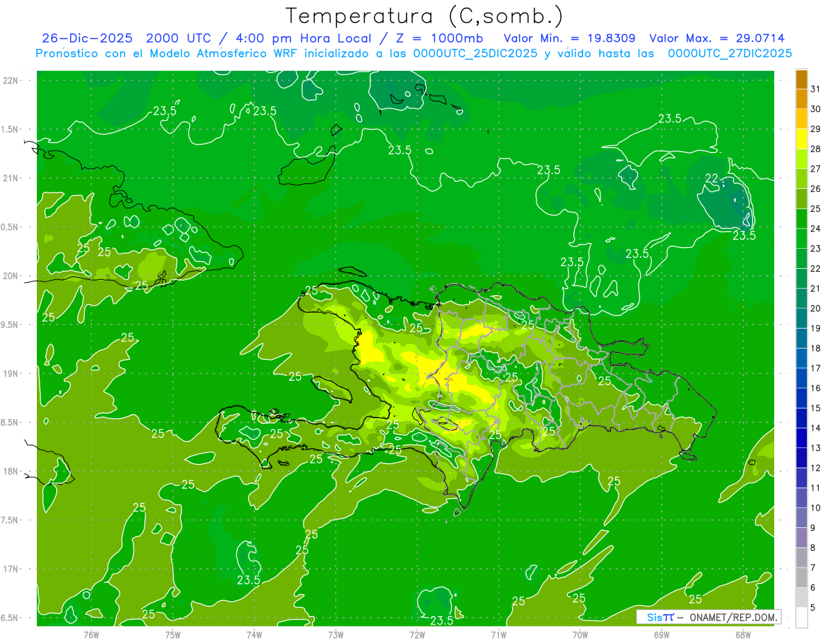Select the '0000UTC_25DIC2025' initialization time text

click(475, 53)
